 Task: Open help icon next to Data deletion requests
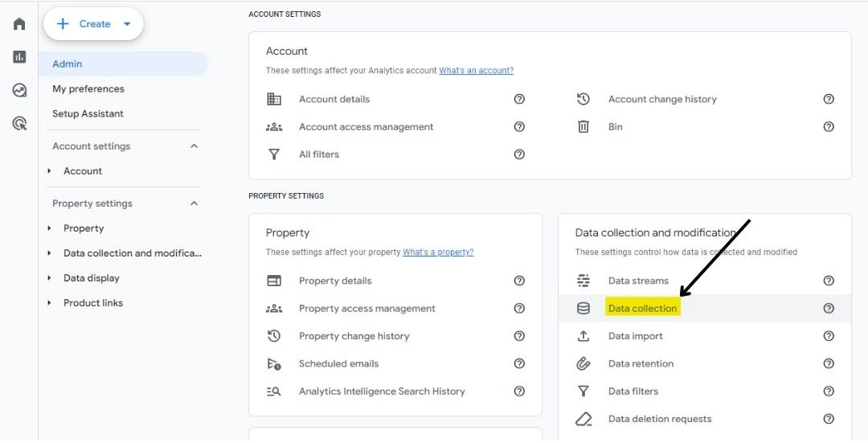coord(829,419)
